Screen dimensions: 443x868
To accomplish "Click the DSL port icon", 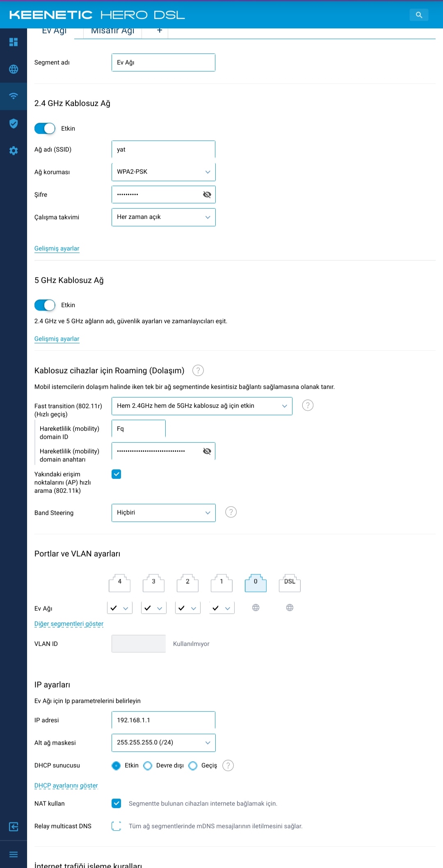I will coord(290,583).
